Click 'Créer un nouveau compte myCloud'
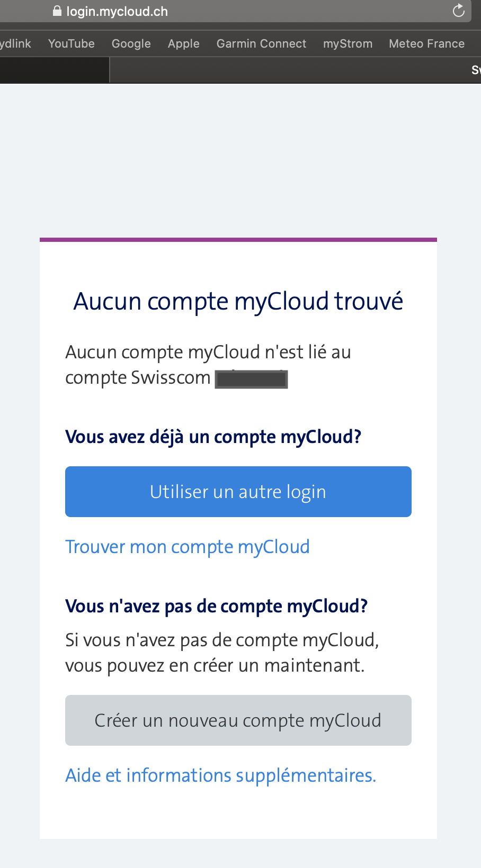The width and height of the screenshot is (481, 868). pyautogui.click(x=238, y=720)
